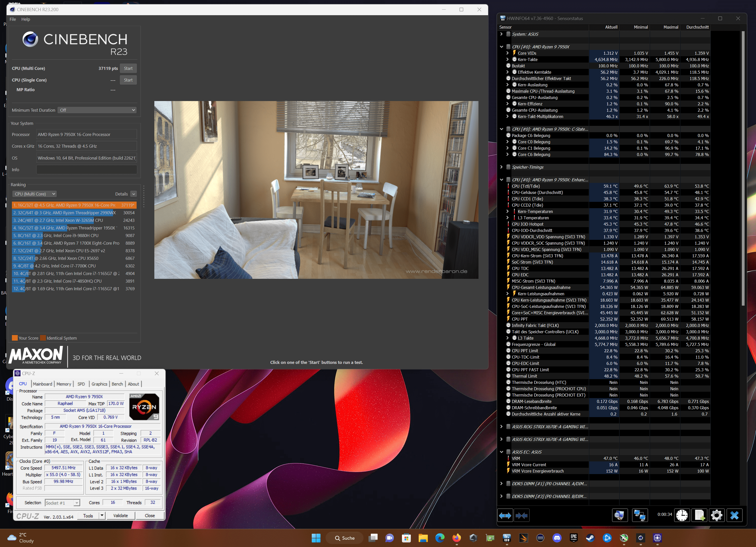Click the Details dropdown arrow in Ranking
The image size is (756, 547).
pos(134,194)
